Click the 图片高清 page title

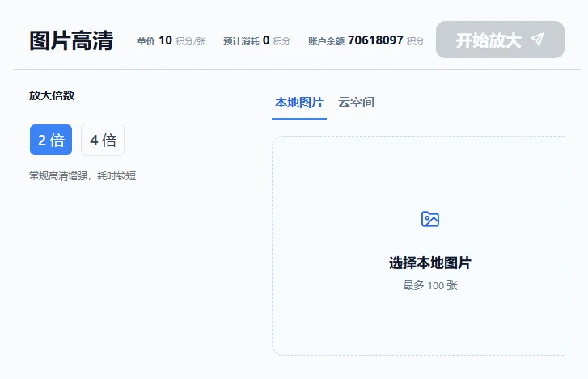71,40
